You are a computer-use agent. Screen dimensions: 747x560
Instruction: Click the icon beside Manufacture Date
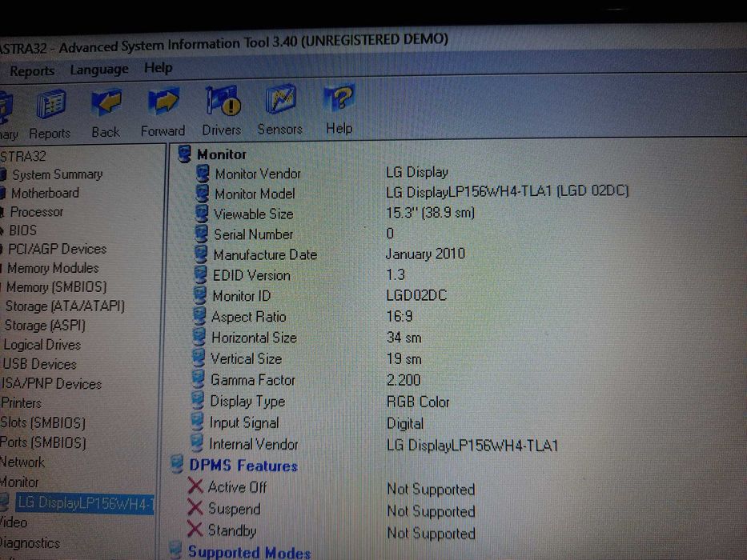(x=201, y=254)
